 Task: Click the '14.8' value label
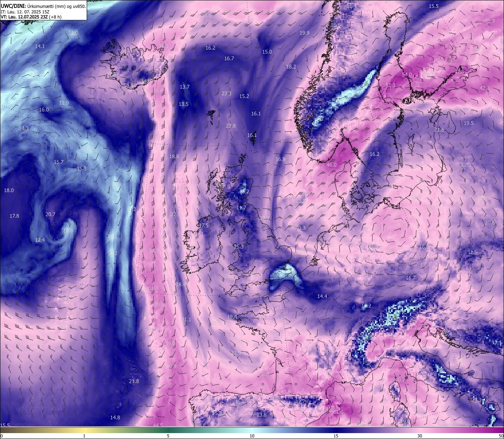(115, 418)
